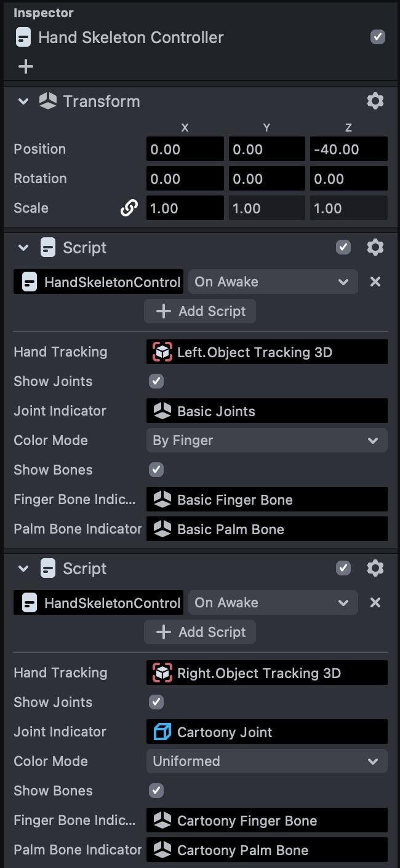This screenshot has height=868, width=400.
Task: Toggle Show Bones in the second Script
Action: tap(156, 791)
